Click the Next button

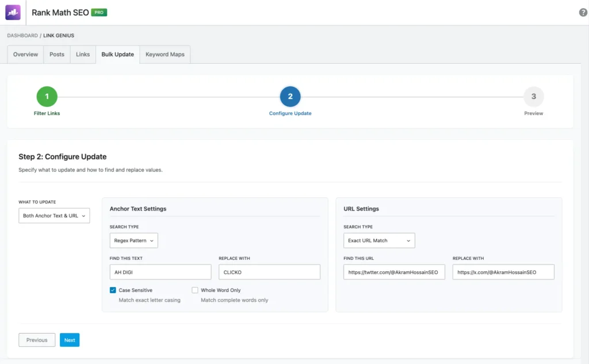(x=70, y=340)
